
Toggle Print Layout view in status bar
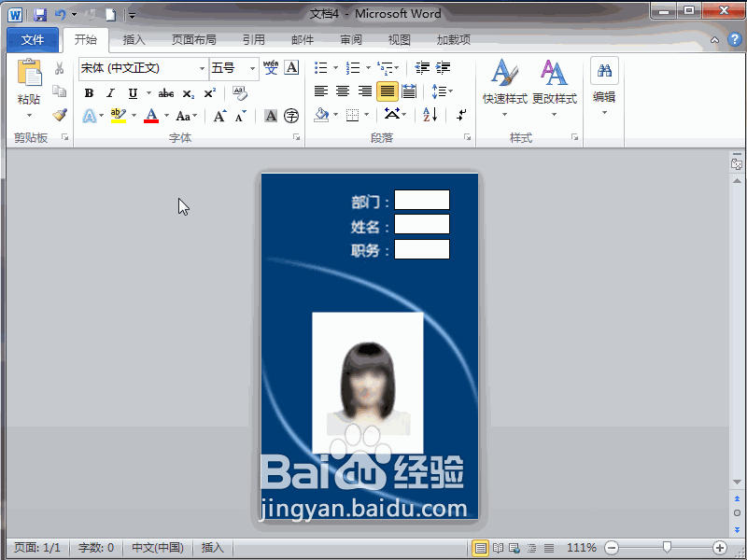[x=480, y=547]
